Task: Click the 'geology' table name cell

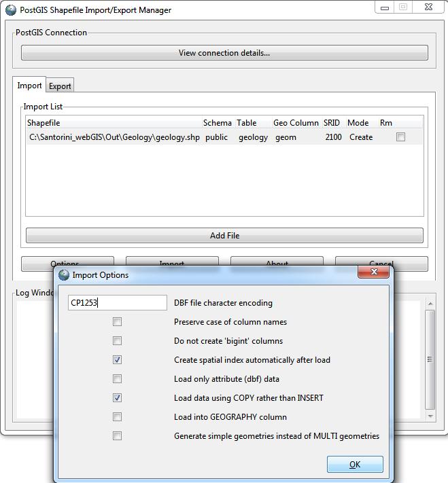Action: click(253, 137)
